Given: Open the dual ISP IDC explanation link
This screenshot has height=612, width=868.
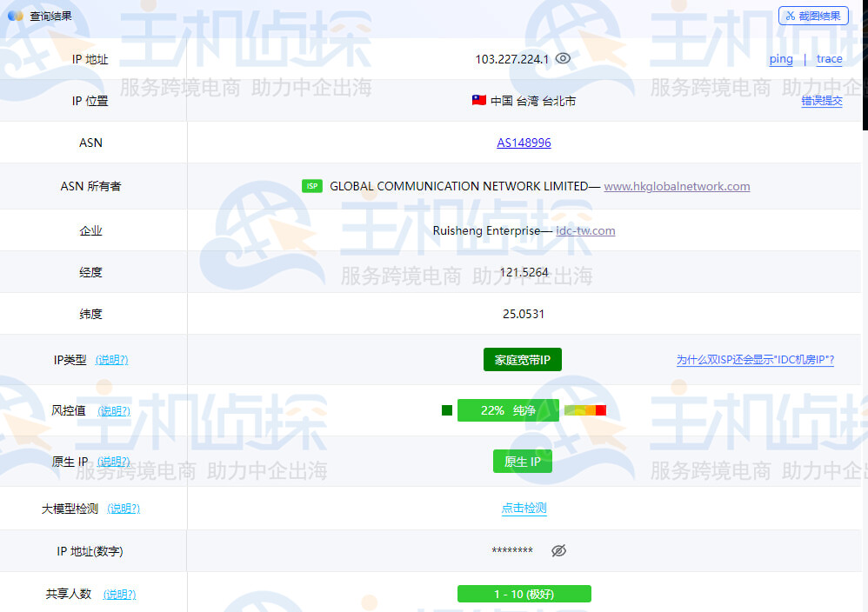Looking at the screenshot, I should pos(755,360).
